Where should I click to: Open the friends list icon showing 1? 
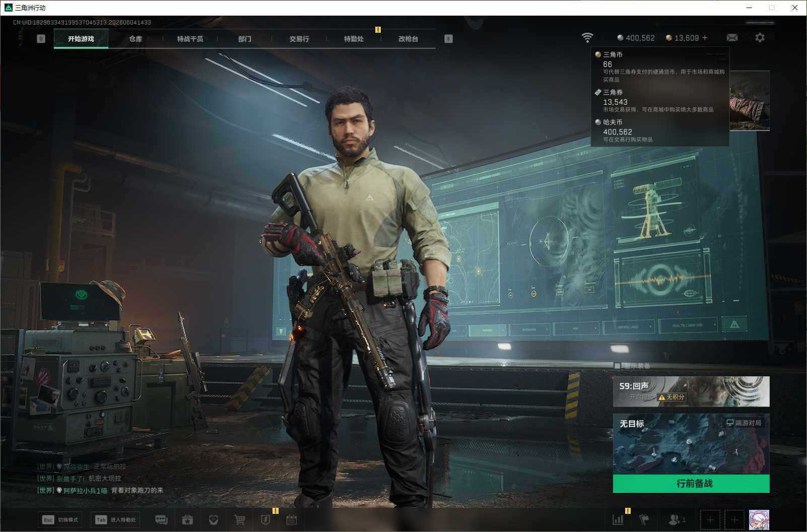pyautogui.click(x=677, y=519)
